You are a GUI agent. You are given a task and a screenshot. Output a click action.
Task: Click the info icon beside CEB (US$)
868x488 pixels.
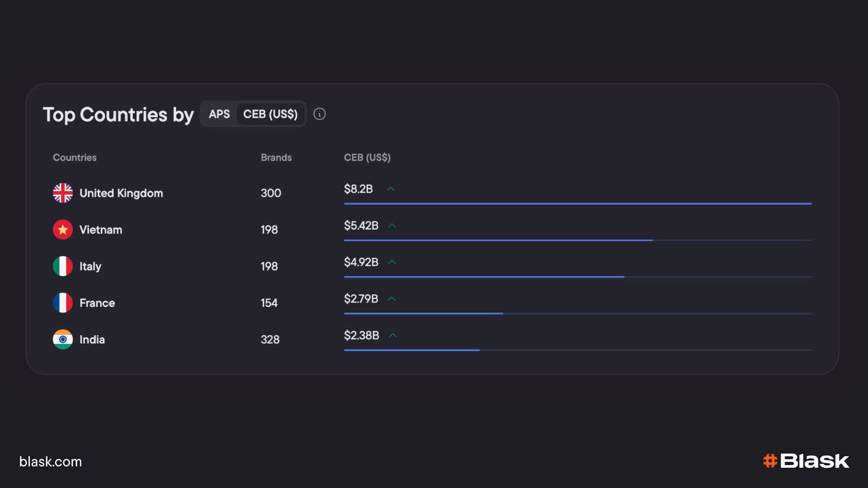click(320, 114)
